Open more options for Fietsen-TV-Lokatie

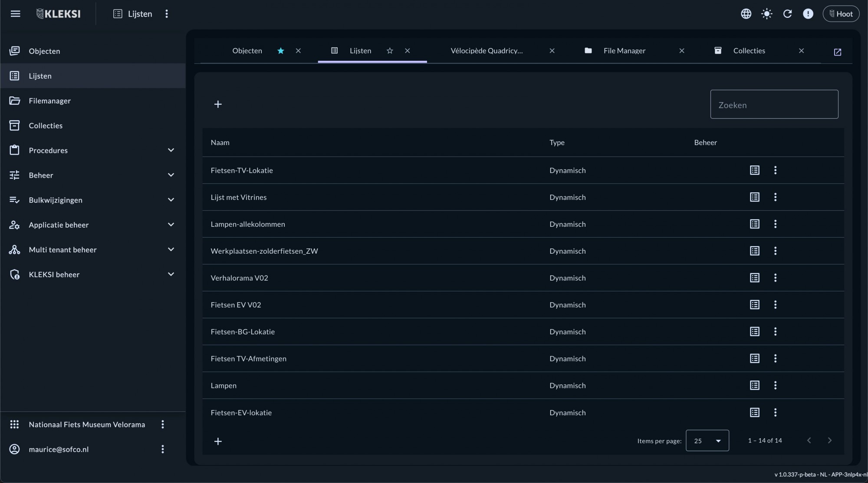tap(775, 170)
